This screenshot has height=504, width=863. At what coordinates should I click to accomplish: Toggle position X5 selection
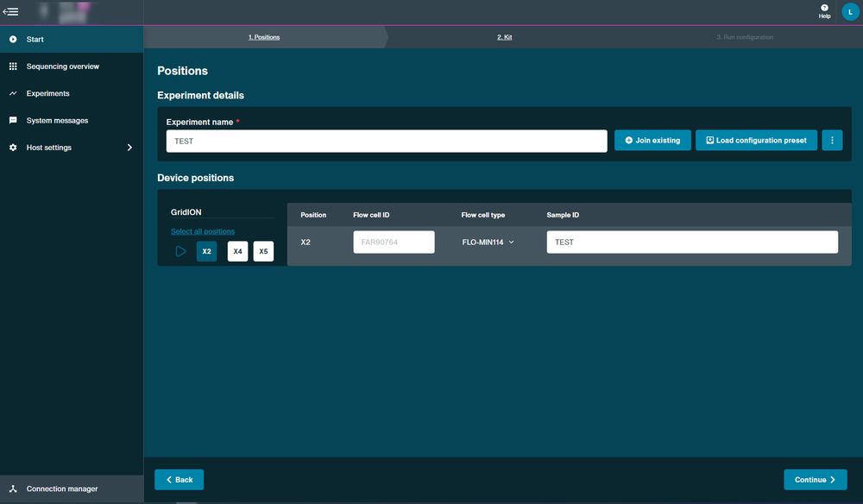(x=263, y=251)
